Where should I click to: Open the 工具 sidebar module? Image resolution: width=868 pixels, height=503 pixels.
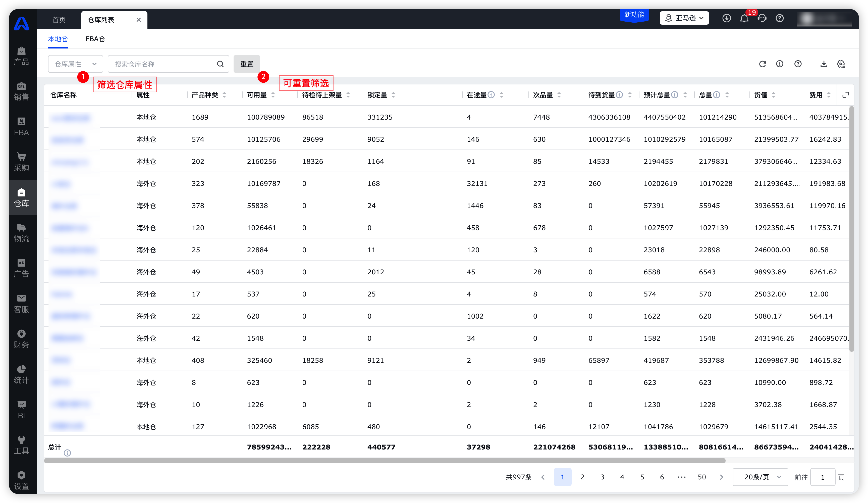[x=21, y=445]
